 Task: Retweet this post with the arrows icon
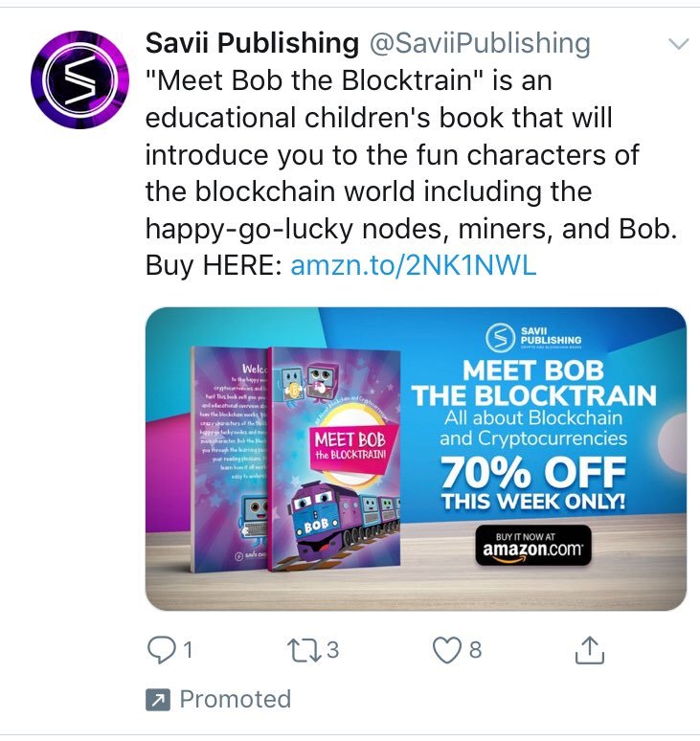pyautogui.click(x=304, y=650)
